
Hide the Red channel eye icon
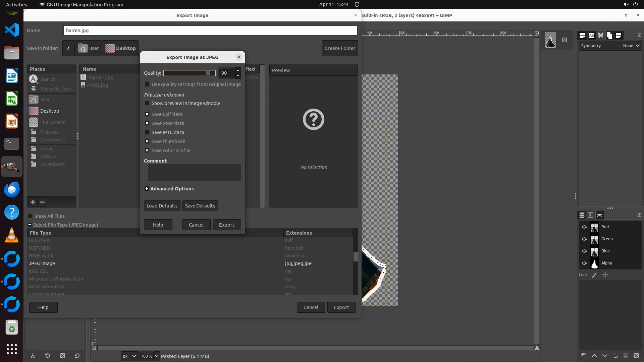[584, 227]
